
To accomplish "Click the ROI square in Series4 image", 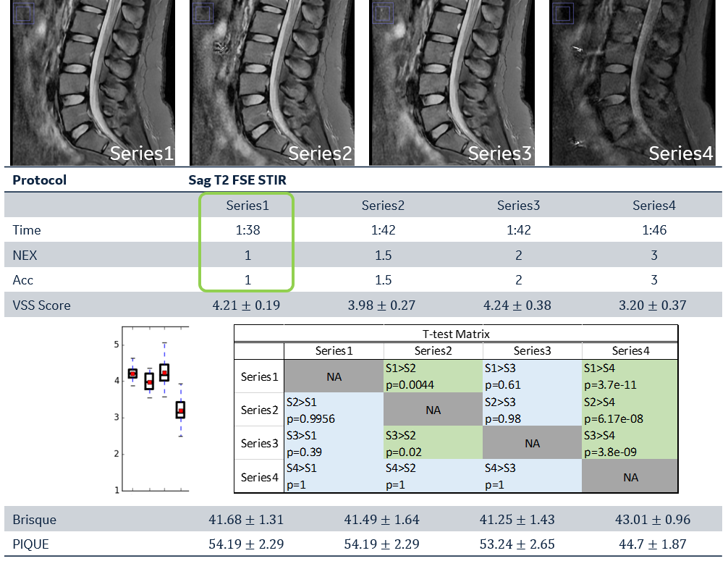I will tap(562, 13).
